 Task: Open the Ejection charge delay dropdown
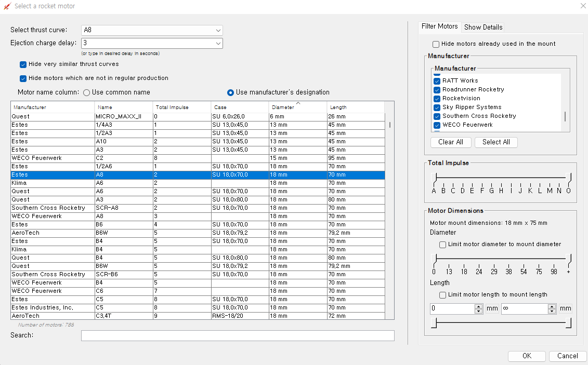pyautogui.click(x=152, y=43)
